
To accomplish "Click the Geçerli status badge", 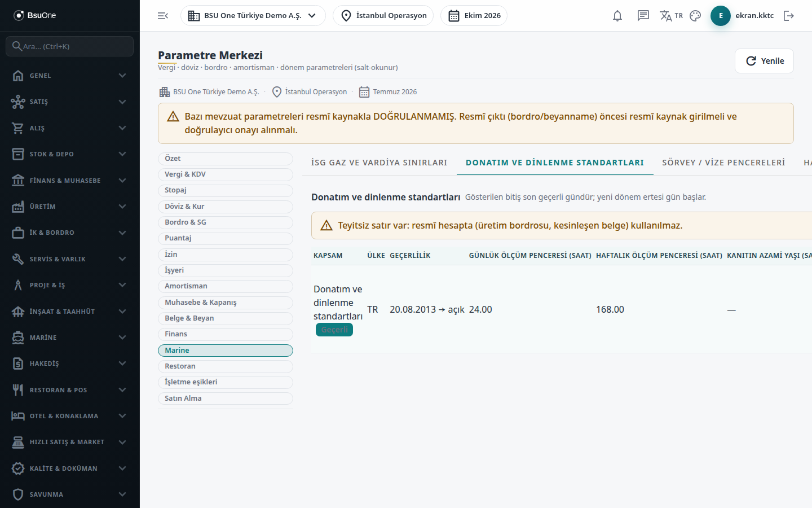I will 334,330.
